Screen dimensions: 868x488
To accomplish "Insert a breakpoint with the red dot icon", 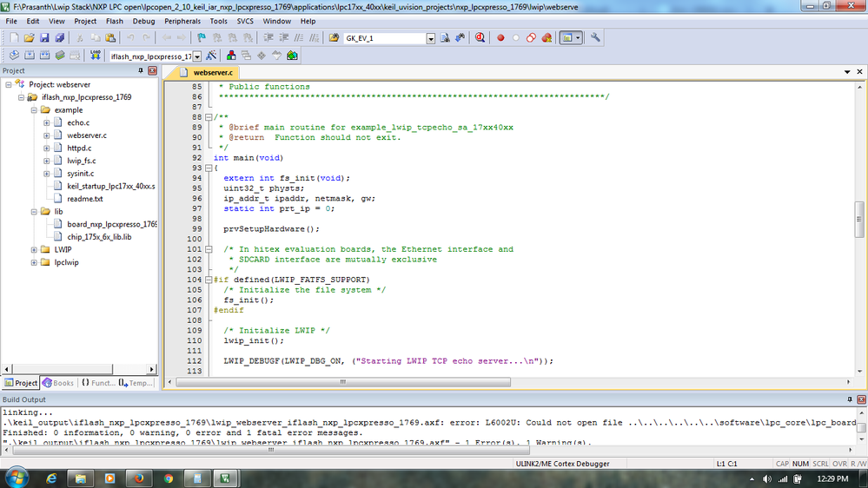I will pos(500,37).
